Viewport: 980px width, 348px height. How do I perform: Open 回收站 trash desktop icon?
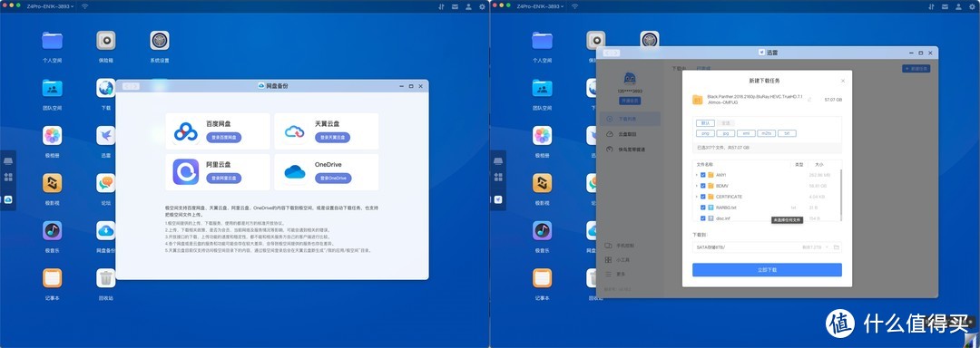click(106, 278)
